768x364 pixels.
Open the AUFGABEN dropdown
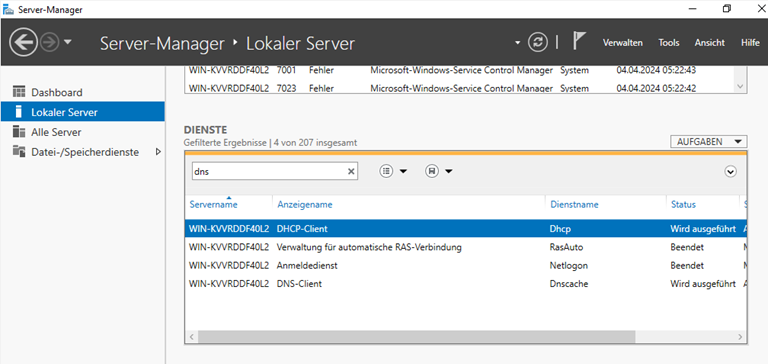708,142
